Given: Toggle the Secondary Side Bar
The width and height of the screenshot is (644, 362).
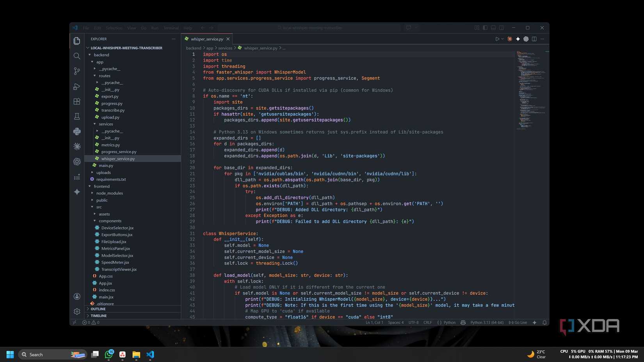Looking at the screenshot, I should point(501,28).
